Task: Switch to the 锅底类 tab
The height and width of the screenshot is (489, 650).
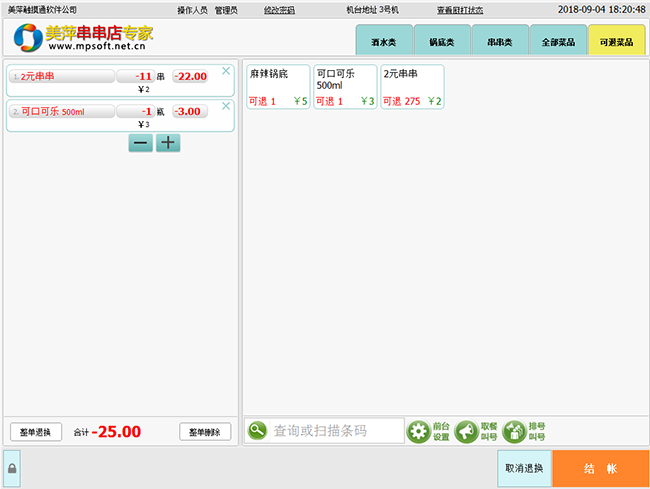Action: pyautogui.click(x=442, y=42)
